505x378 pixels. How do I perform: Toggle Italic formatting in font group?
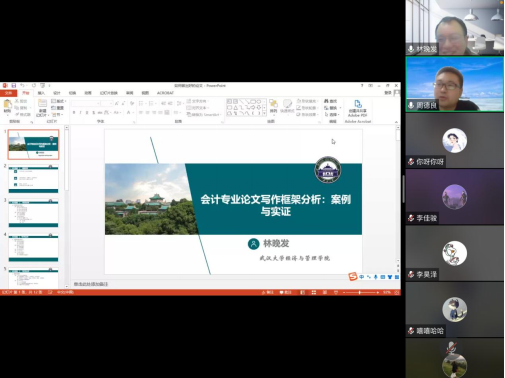coord(80,113)
